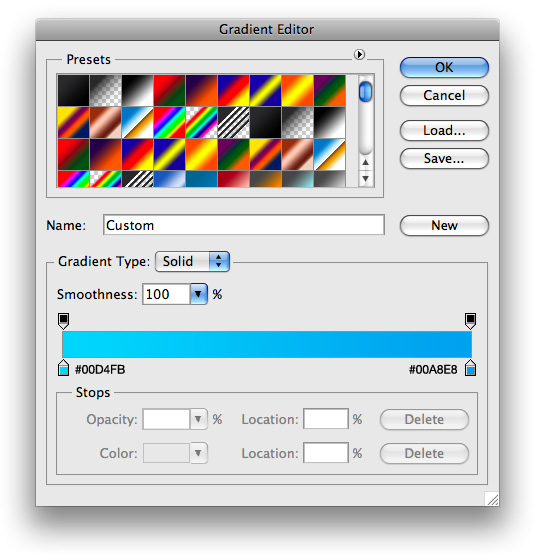Select the solid teal blue preset in bottom row
Screen dimensions: 539x554
click(201, 179)
